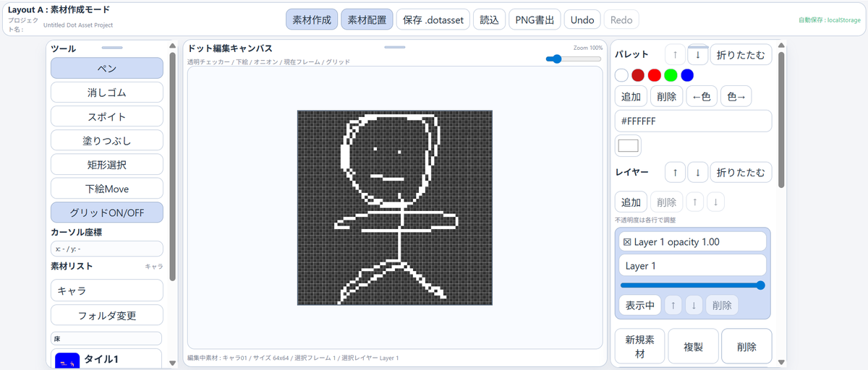This screenshot has height=370, width=868.
Task: Click the canvas panel drag handle
Action: coord(395,47)
